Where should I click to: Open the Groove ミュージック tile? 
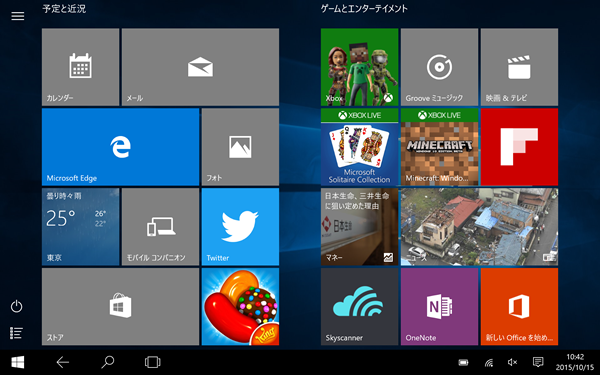439,67
